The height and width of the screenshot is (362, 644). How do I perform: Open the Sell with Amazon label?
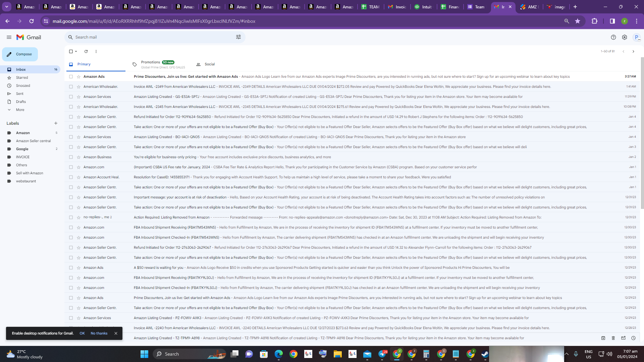pyautogui.click(x=30, y=173)
